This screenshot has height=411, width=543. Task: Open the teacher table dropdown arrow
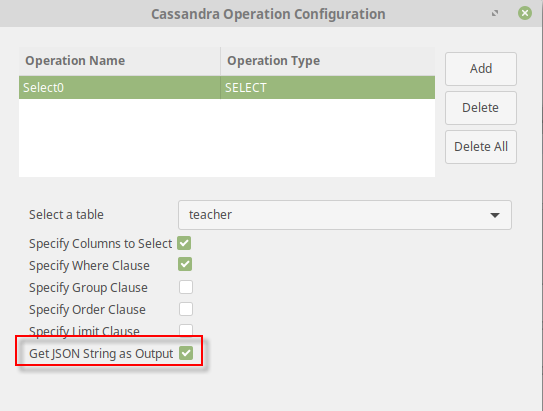[x=495, y=215]
